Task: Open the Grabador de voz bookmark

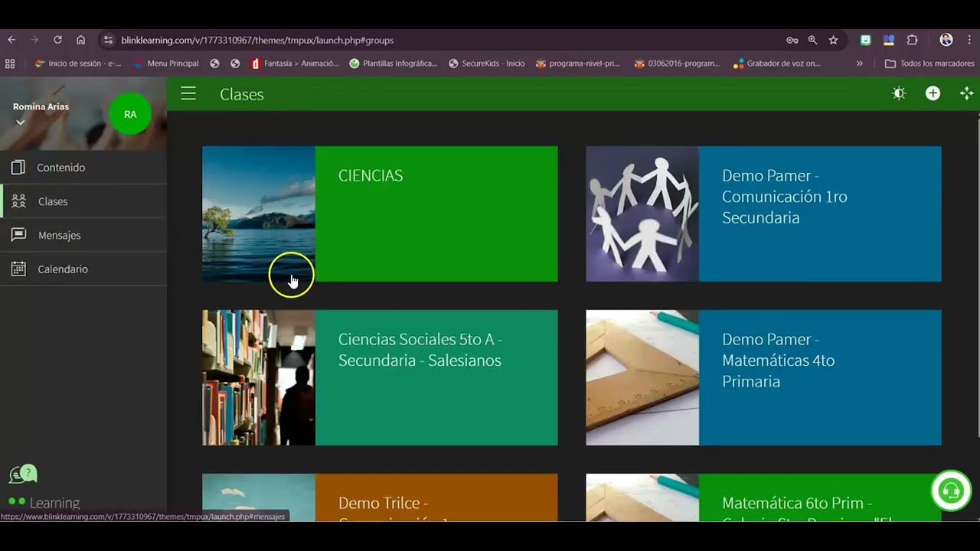Action: tap(777, 64)
